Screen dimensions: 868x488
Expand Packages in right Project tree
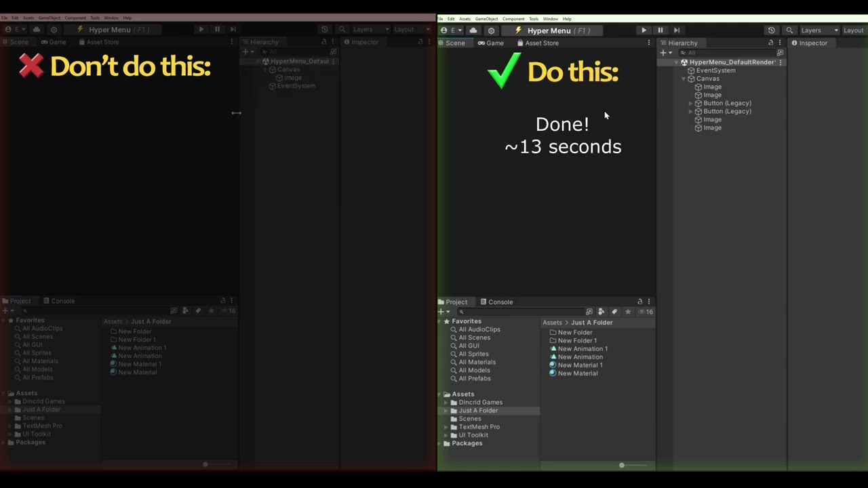[439, 443]
